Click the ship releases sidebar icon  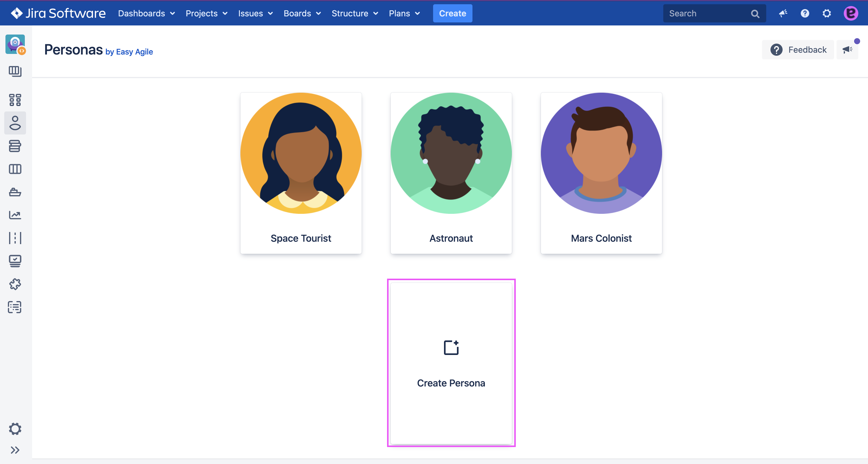click(x=15, y=192)
